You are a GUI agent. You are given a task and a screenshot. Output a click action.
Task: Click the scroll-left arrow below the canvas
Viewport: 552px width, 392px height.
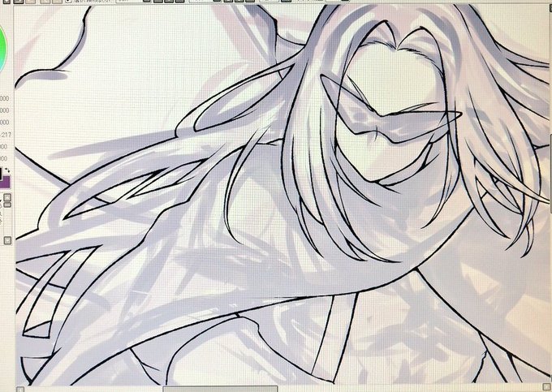click(x=20, y=390)
